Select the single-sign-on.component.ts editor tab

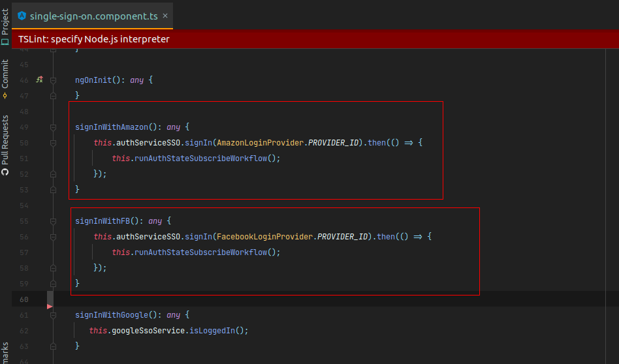(92, 16)
